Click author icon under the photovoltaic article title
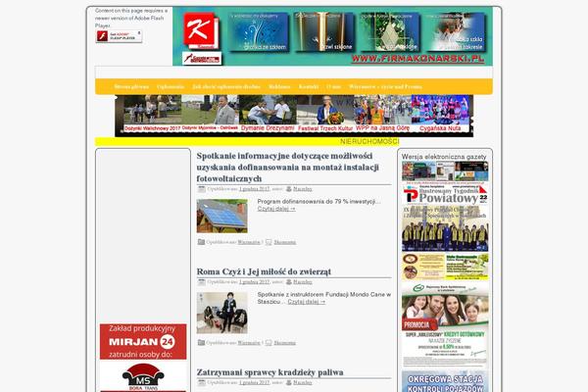Image resolution: width=588 pixels, height=392 pixels. tap(289, 189)
